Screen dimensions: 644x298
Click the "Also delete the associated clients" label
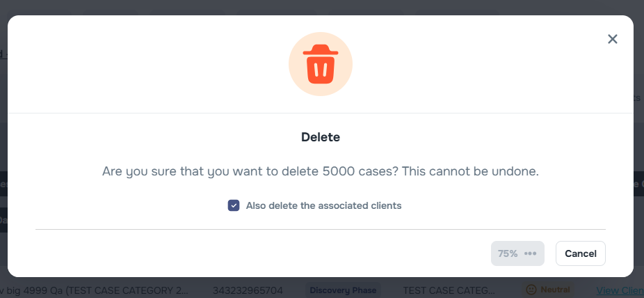point(323,205)
